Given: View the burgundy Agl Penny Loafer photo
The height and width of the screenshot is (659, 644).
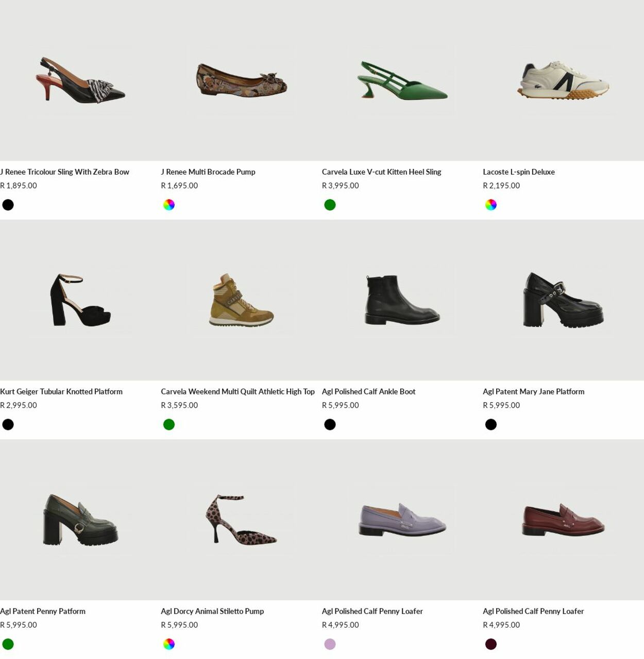Looking at the screenshot, I should [x=563, y=520].
